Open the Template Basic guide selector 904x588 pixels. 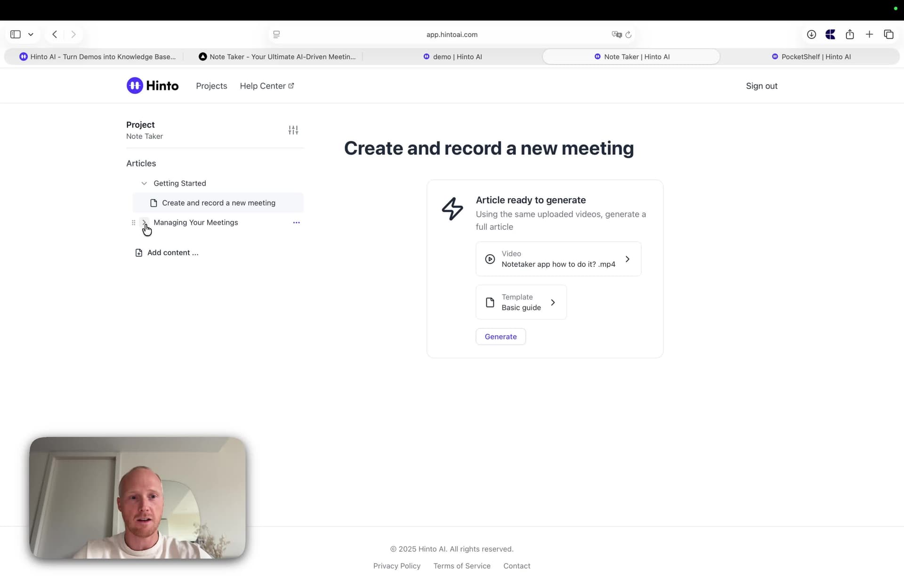[521, 302]
